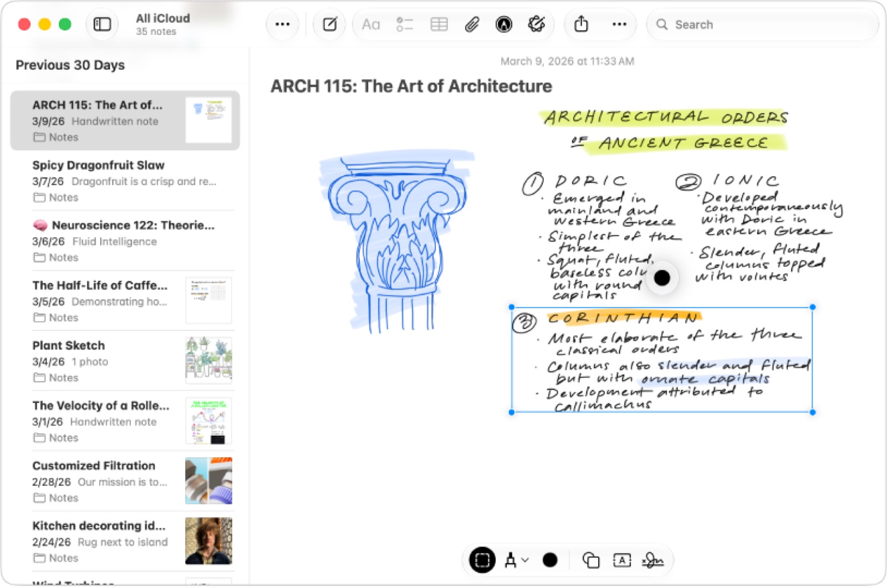Open the writing tools sparkle icon

coord(536,24)
